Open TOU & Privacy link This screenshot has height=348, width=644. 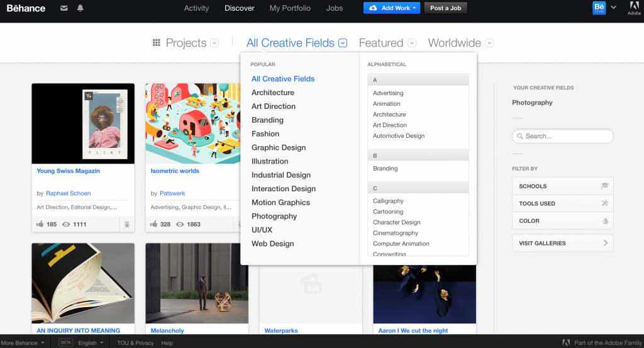135,343
